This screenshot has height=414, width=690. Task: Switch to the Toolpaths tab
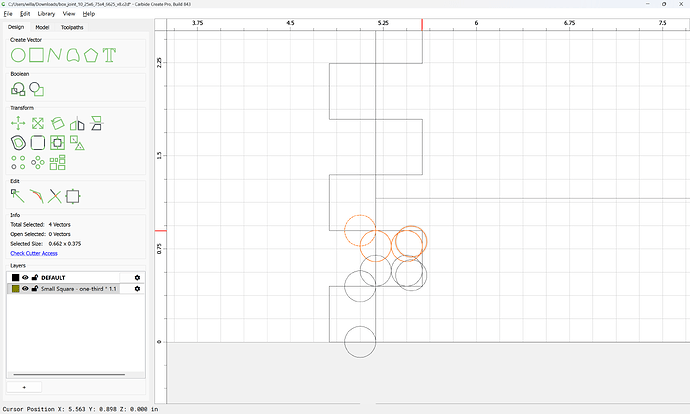(x=72, y=27)
